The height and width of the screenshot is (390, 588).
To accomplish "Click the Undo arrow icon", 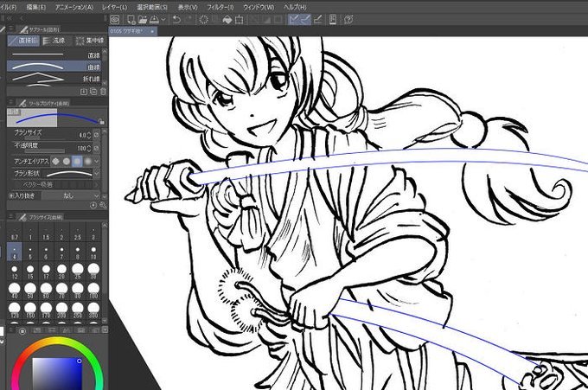I will click(176, 20).
